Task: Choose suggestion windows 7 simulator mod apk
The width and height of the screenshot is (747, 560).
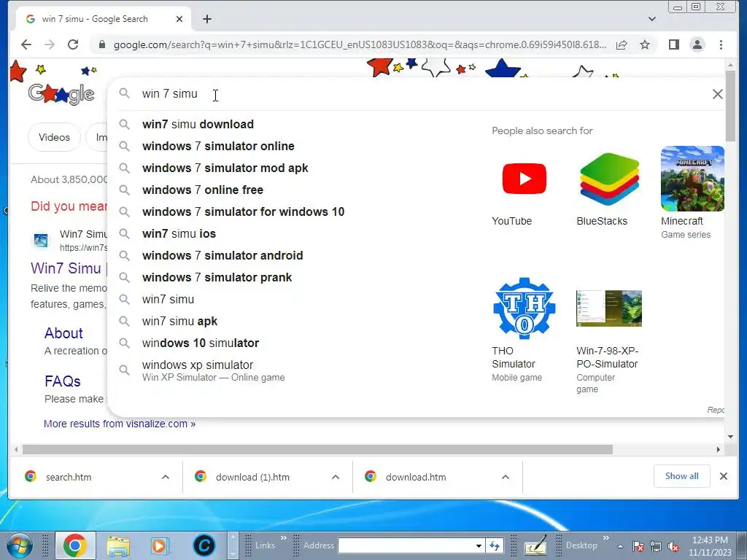Action: point(225,168)
